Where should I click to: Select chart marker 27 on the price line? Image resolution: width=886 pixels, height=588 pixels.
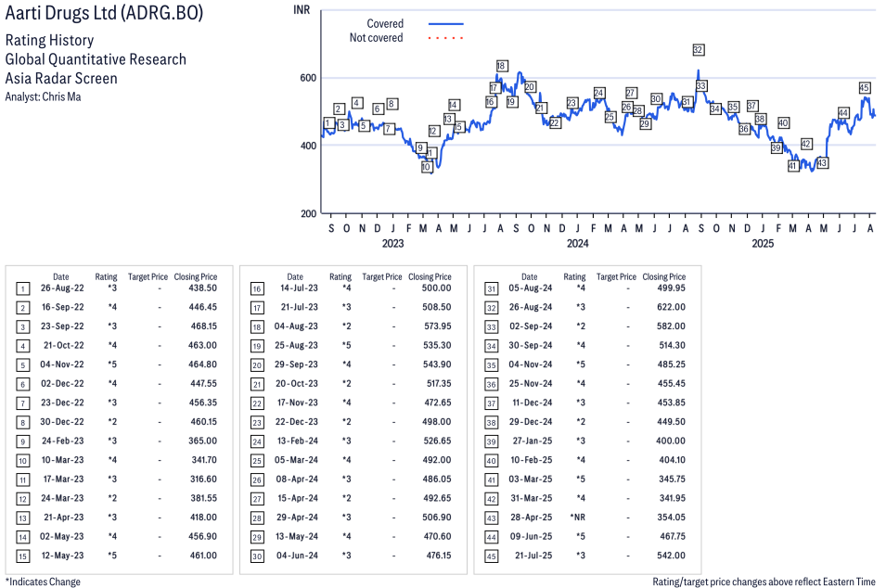[631, 93]
